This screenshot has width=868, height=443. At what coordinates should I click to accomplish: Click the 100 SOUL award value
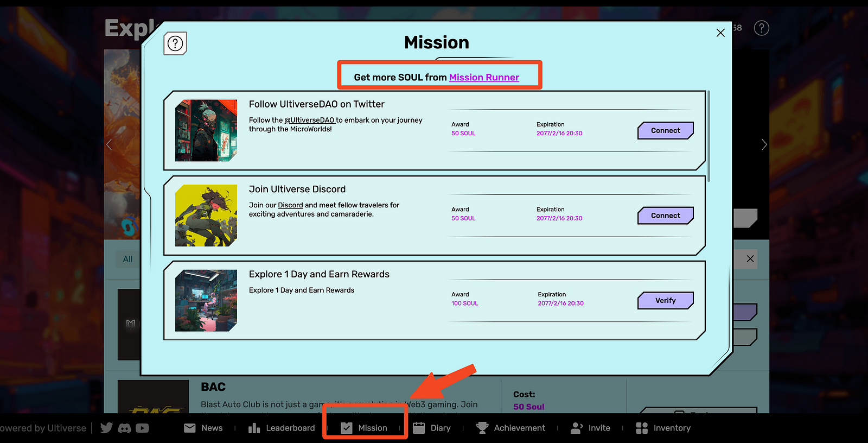pos(465,303)
